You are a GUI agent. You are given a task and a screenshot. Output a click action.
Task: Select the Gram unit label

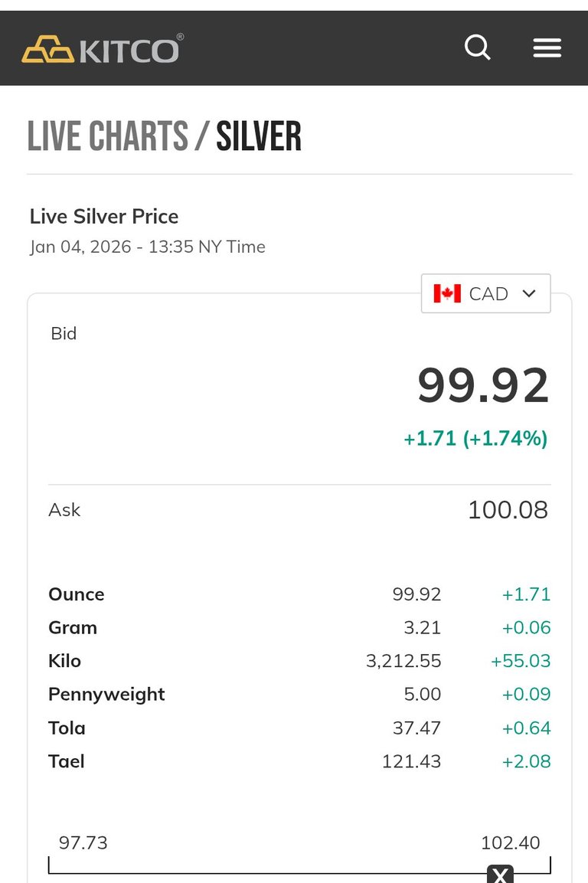(73, 628)
